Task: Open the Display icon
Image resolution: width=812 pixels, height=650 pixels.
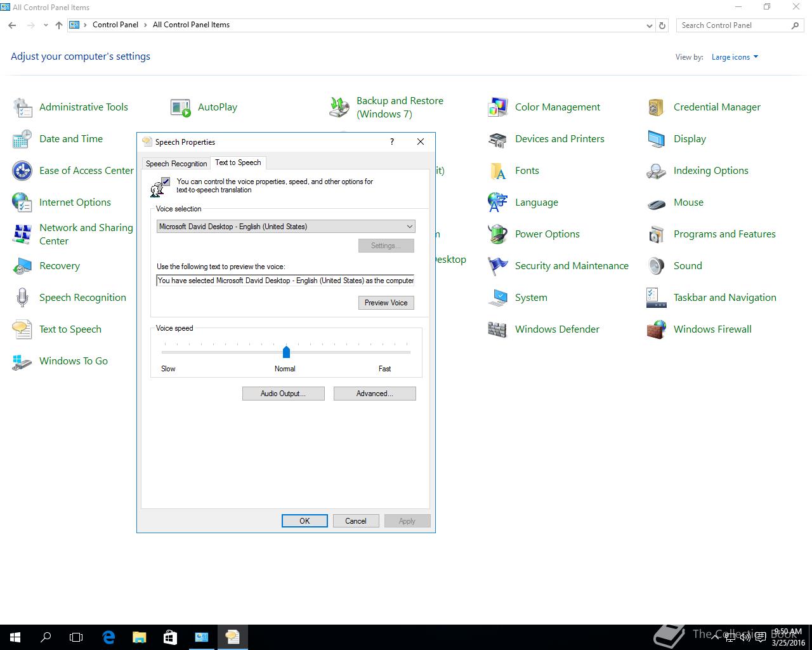Action: 657,139
